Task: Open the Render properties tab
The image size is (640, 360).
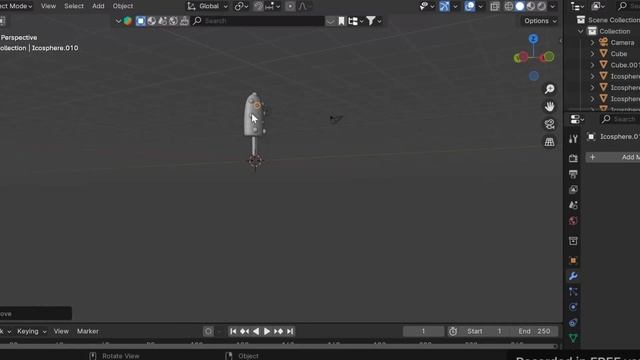Action: point(573,158)
